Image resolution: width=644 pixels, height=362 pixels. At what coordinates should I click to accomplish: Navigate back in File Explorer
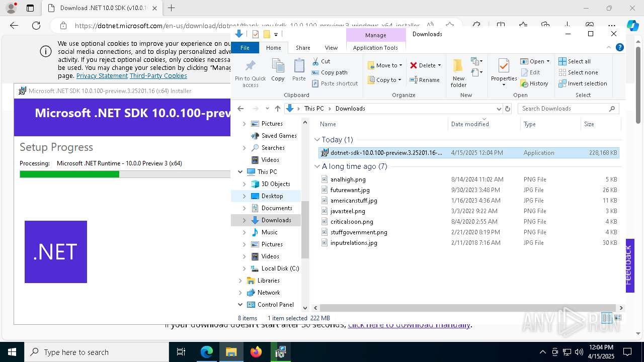tap(240, 109)
